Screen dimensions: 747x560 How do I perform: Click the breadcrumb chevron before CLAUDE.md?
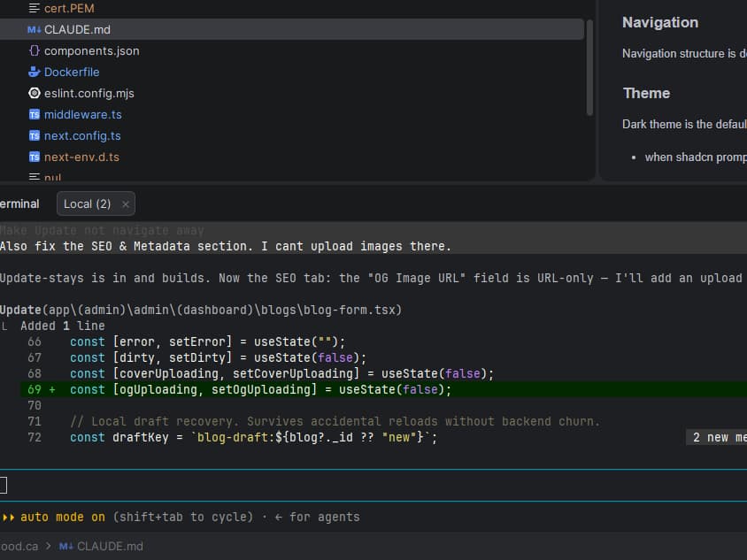coord(49,546)
